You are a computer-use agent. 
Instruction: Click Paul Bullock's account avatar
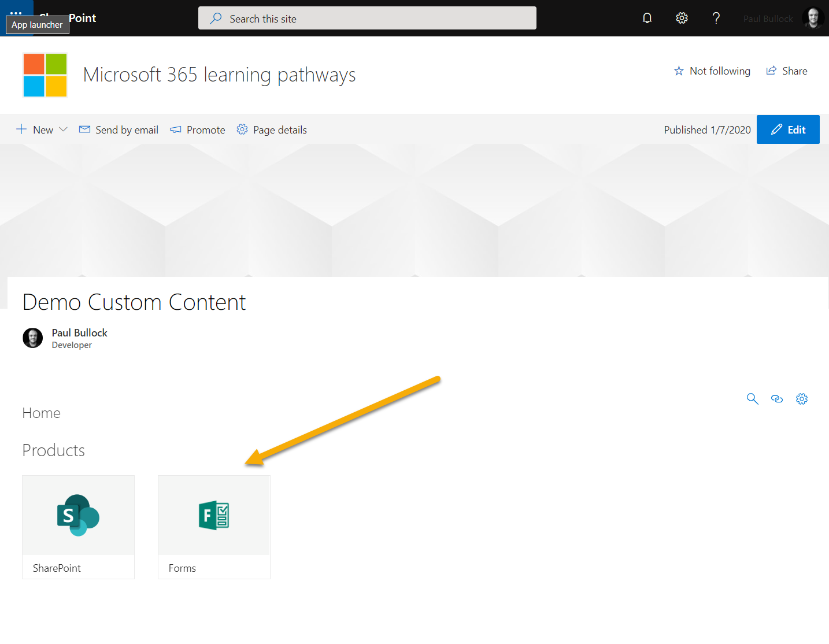click(813, 18)
